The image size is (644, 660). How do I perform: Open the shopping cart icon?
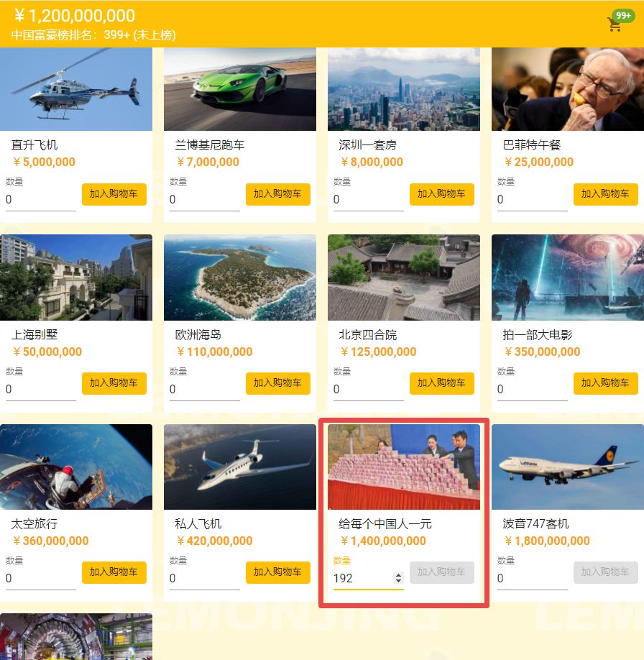pos(614,25)
